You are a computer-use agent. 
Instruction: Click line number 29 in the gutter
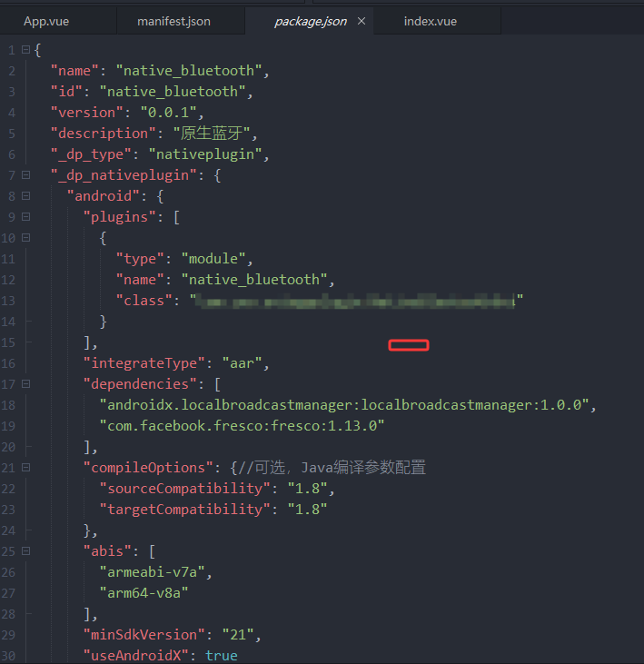(x=9, y=635)
